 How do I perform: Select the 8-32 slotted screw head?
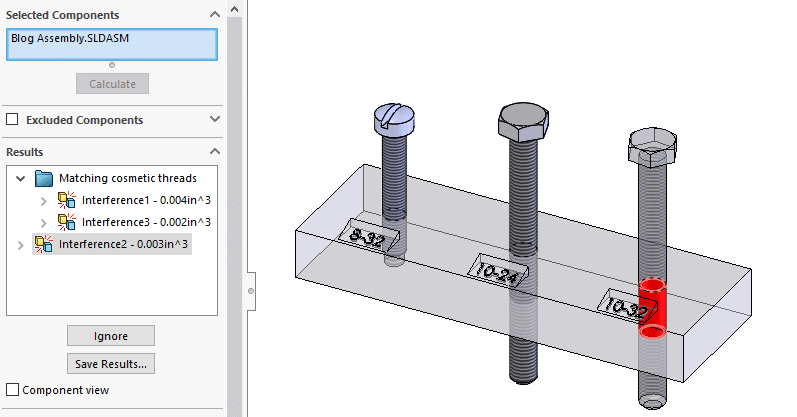(x=394, y=120)
